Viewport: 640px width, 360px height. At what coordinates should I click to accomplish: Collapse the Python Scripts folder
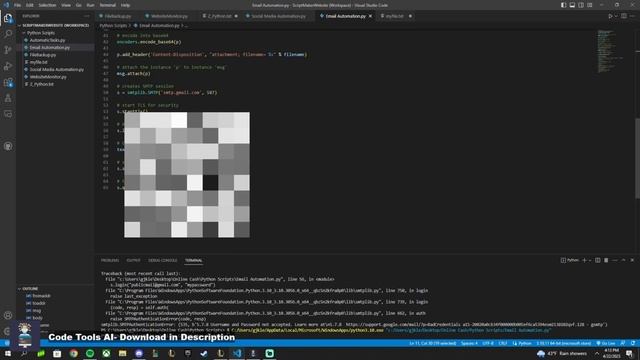click(40, 33)
